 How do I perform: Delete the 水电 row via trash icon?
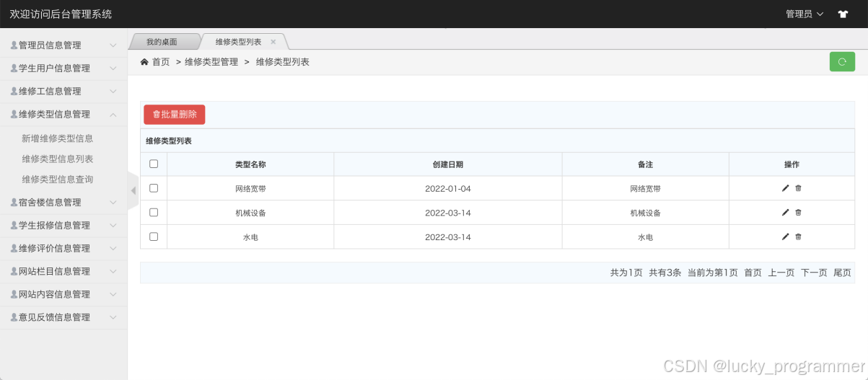(798, 237)
